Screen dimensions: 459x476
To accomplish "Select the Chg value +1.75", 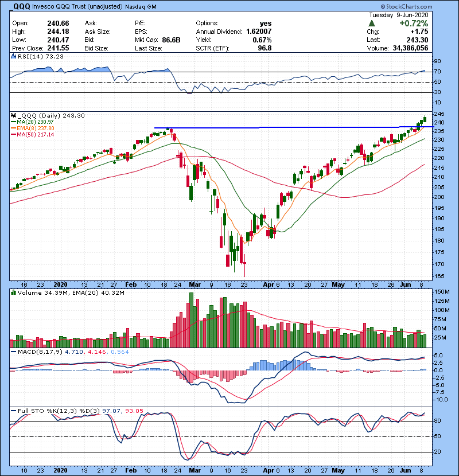I will [x=419, y=32].
